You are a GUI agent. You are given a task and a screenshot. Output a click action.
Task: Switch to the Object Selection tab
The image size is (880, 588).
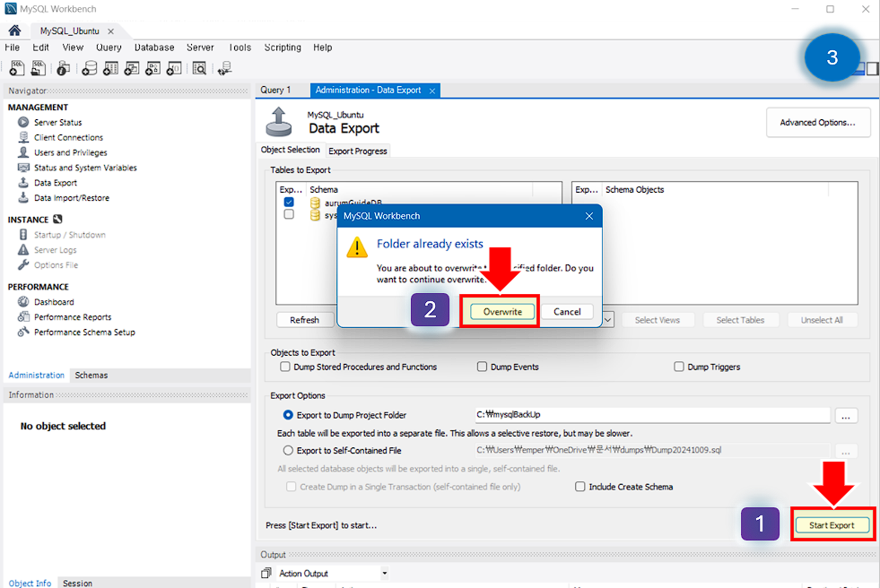pos(290,150)
